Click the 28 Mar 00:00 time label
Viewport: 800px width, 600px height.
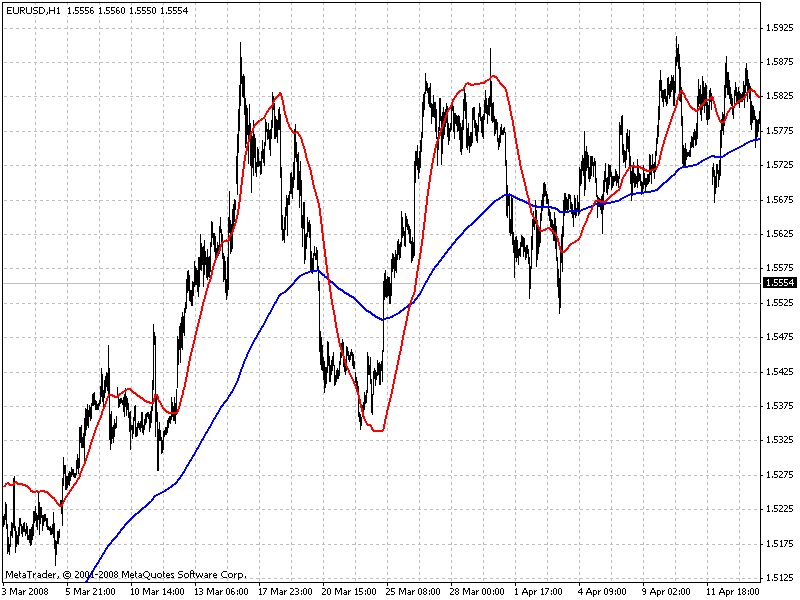(478, 592)
